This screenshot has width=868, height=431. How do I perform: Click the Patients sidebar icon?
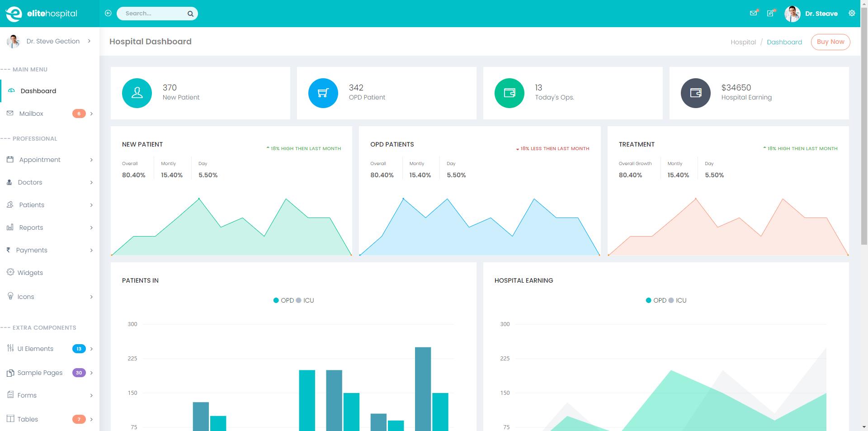pyautogui.click(x=10, y=204)
